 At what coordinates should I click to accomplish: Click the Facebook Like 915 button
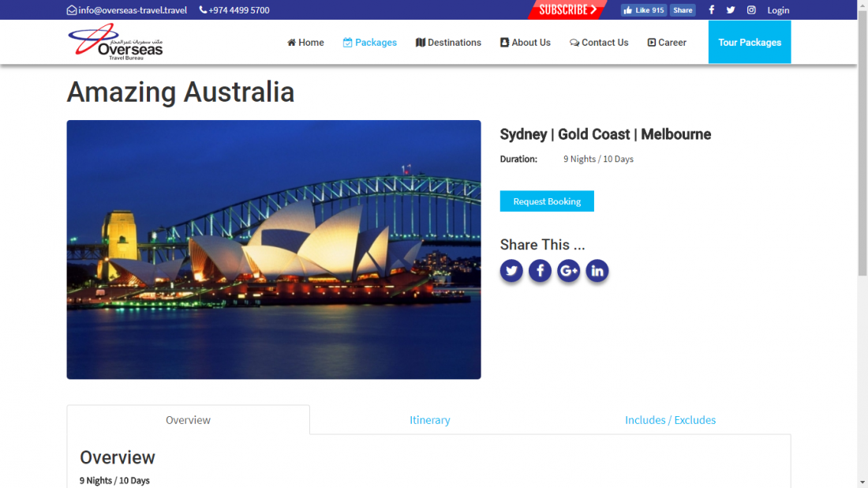click(x=643, y=10)
